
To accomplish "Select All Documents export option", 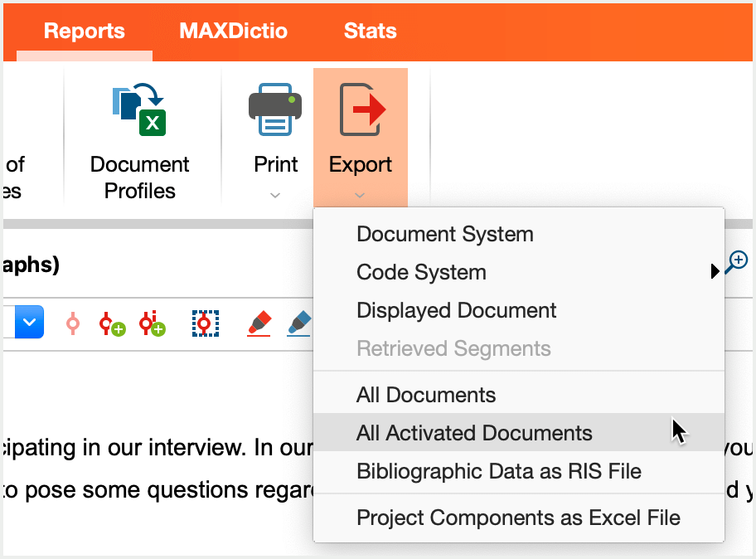I will coord(519,395).
